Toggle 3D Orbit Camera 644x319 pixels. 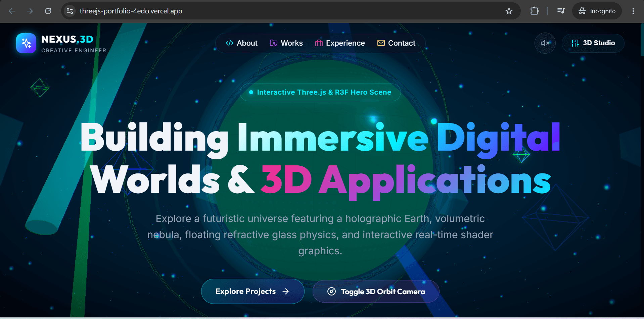coord(376,291)
